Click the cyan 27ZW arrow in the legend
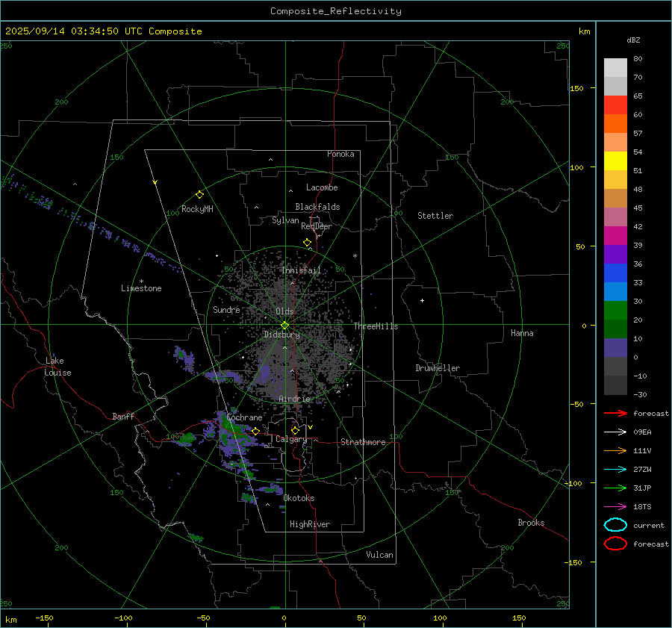 tap(615, 470)
